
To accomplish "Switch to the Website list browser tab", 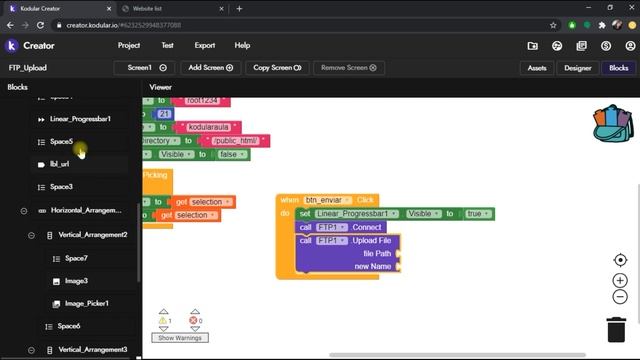I will pos(172,9).
